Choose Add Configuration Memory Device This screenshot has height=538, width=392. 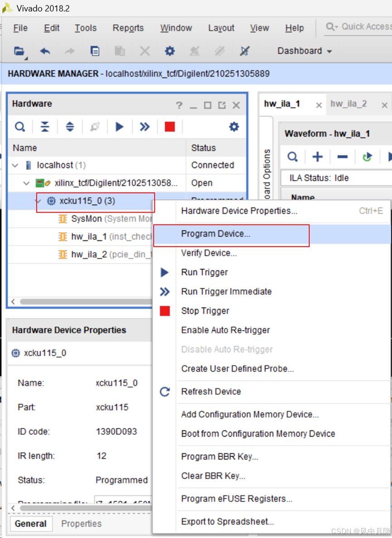271,414
